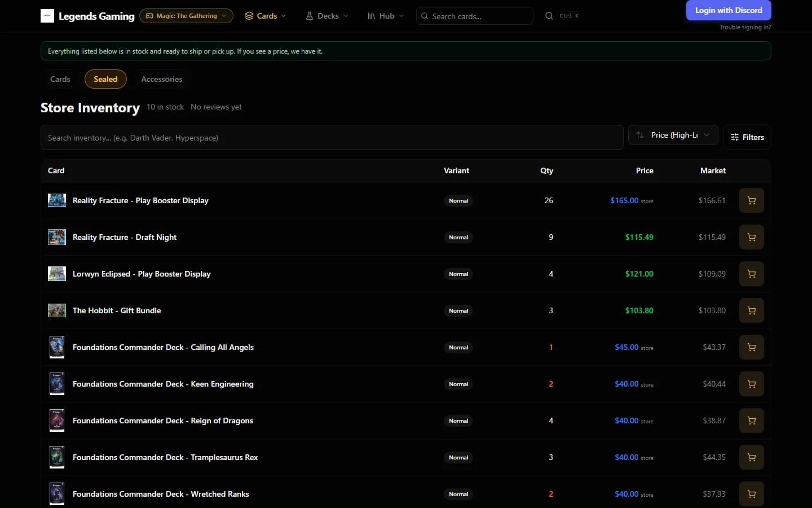Click the Trouble signing in link
This screenshot has width=812, height=508.
coord(745,27)
